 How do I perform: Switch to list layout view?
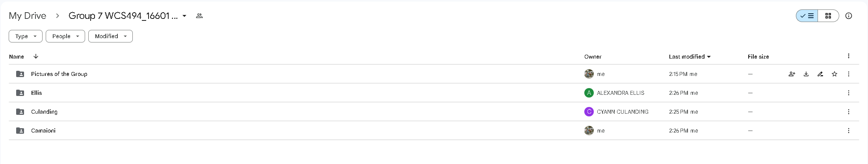pos(807,16)
